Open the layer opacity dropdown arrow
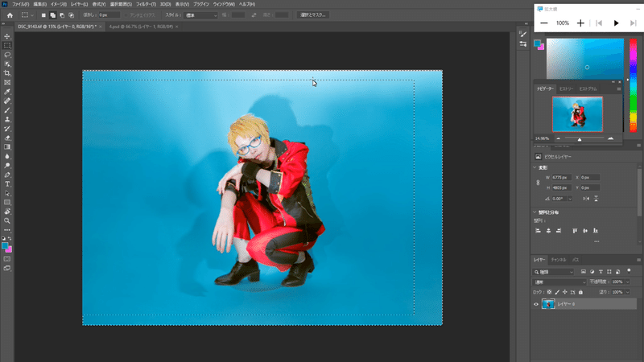The height and width of the screenshot is (362, 644). pos(627,282)
